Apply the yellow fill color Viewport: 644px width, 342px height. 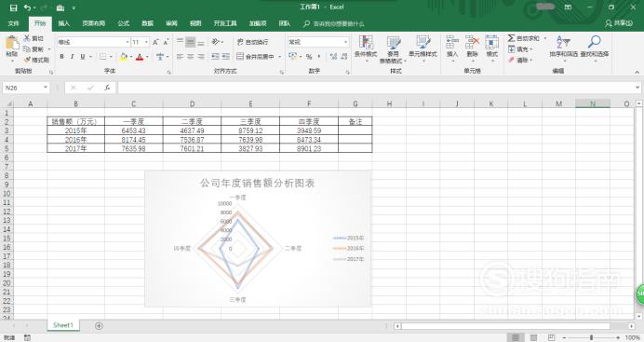[124, 56]
